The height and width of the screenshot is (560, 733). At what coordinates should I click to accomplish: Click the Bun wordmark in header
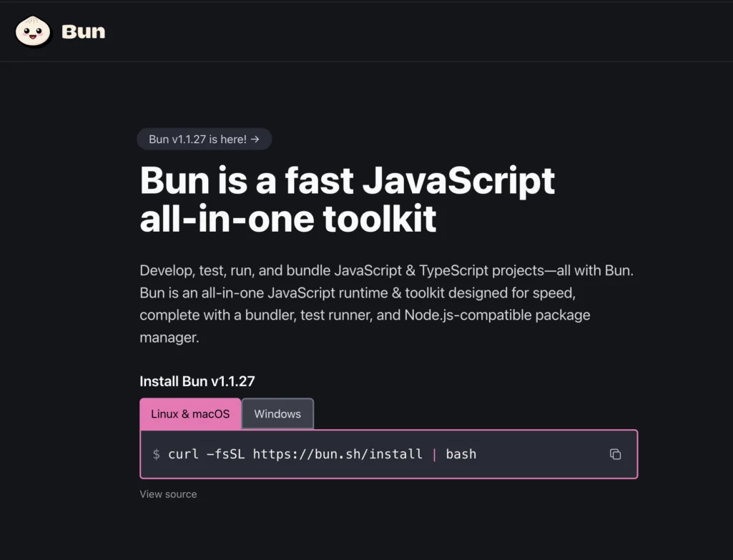pyautogui.click(x=83, y=31)
